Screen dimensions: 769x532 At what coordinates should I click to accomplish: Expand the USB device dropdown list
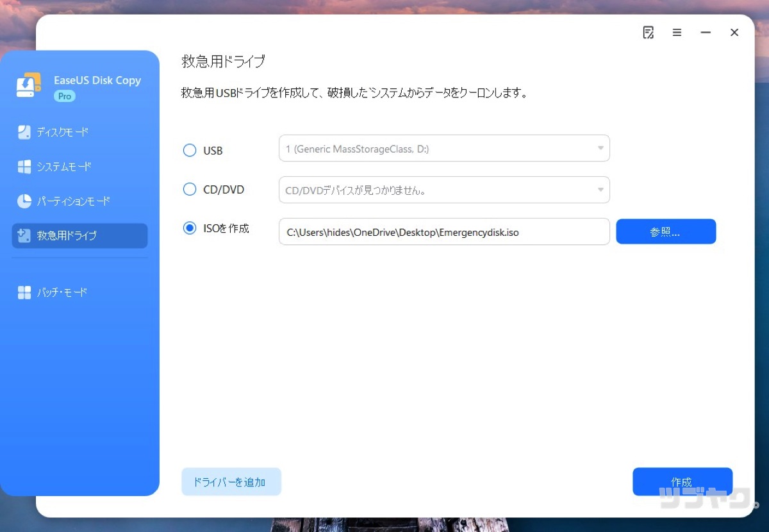[x=600, y=148]
